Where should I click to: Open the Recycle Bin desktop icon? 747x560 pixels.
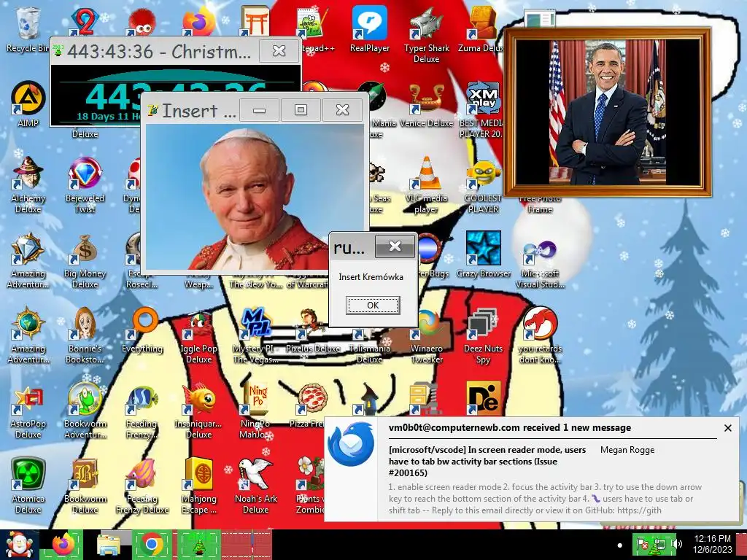(27, 29)
